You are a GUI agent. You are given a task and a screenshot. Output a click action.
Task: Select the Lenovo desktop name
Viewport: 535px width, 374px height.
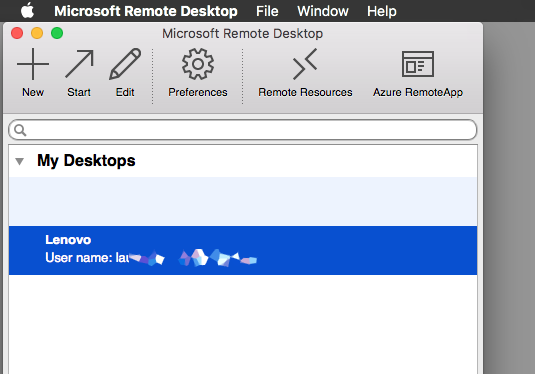point(68,240)
